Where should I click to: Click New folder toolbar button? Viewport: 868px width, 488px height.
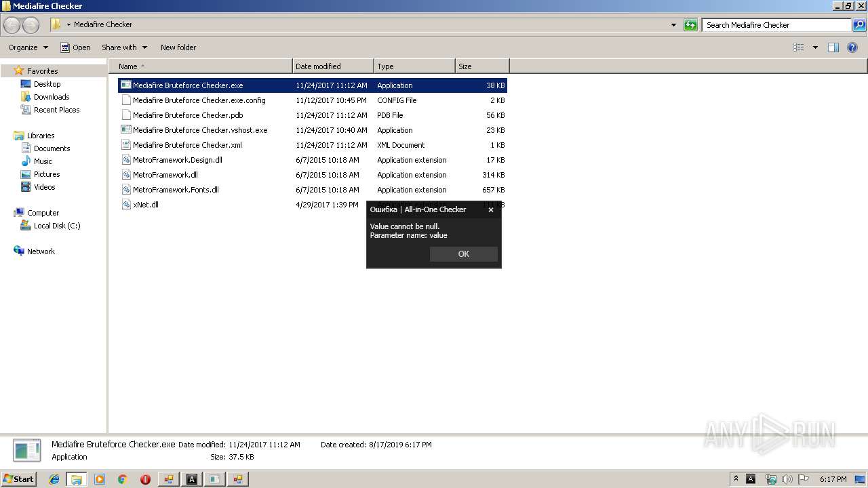click(x=178, y=47)
